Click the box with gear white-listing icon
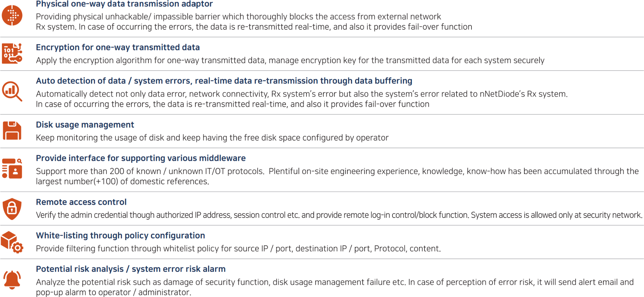Screen dimensions: 644x297 pos(12,242)
